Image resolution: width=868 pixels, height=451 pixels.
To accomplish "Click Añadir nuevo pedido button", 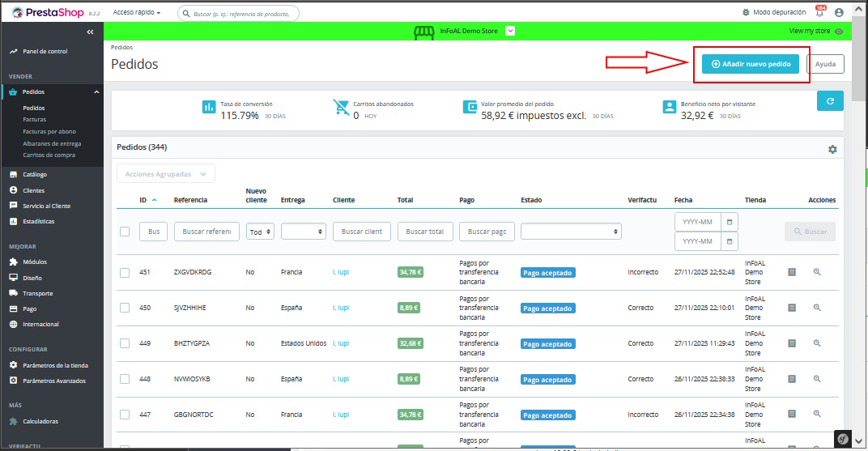I will click(x=751, y=64).
